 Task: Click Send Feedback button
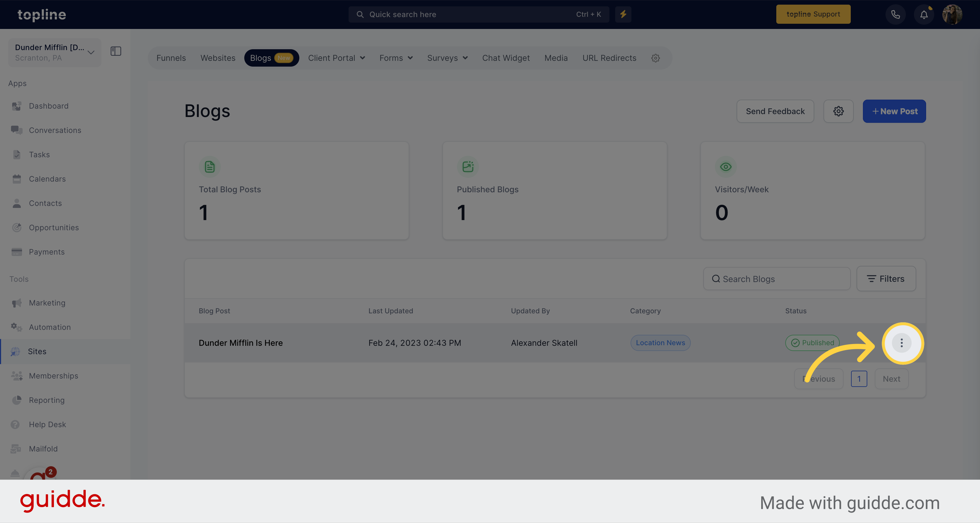[x=775, y=111]
